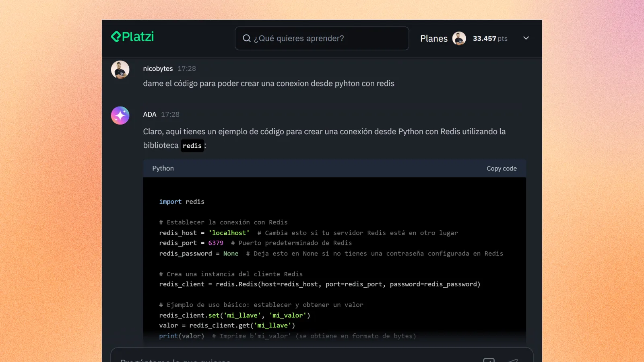Open the Platzi logo home link
The image size is (644, 362).
pos(132,37)
